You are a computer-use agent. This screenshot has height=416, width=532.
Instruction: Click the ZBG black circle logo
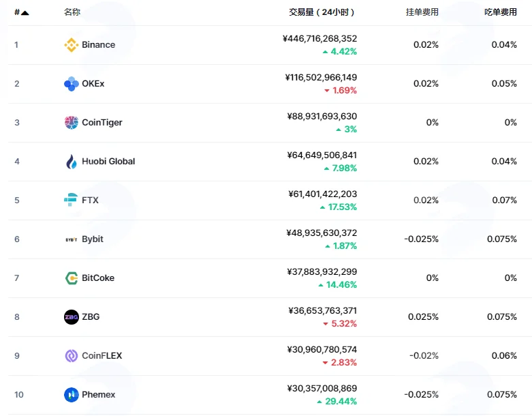72,317
